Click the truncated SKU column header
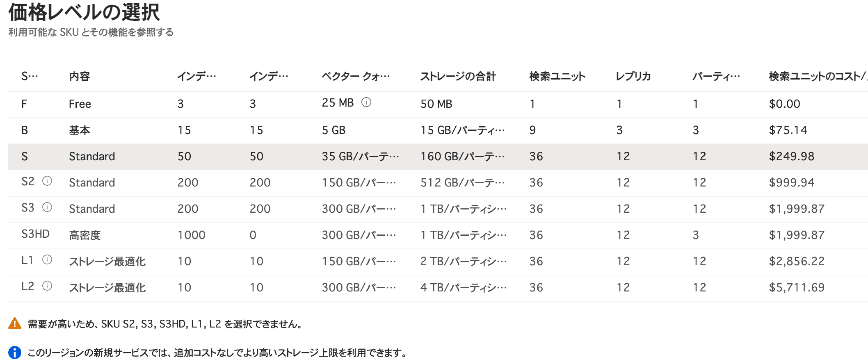Screen dimensions: 868x364 (30, 76)
